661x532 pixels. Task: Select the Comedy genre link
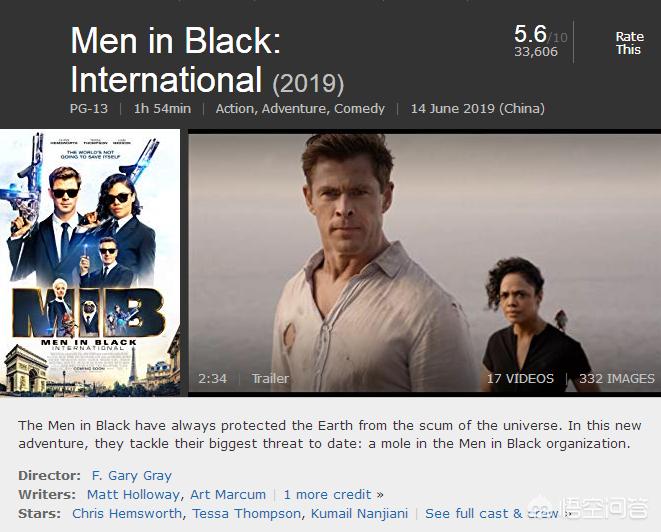tap(360, 109)
